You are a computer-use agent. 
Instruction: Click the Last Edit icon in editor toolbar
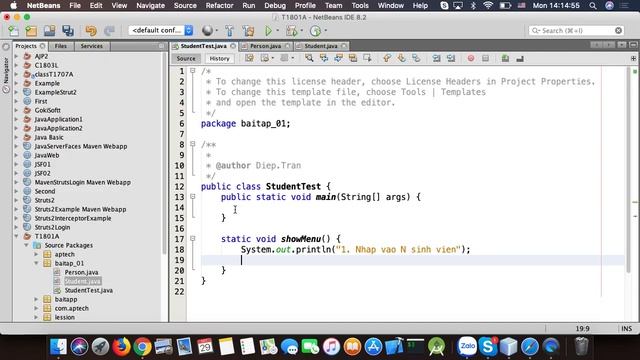click(249, 58)
